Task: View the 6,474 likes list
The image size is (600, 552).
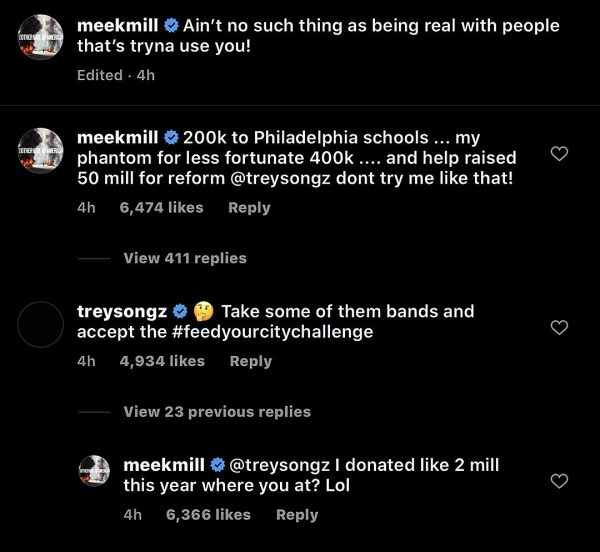Action: pos(161,208)
